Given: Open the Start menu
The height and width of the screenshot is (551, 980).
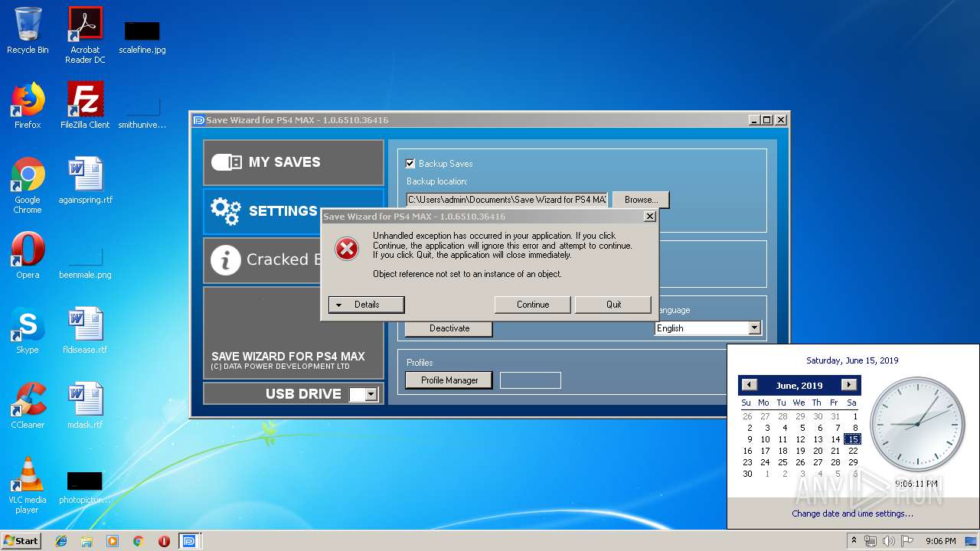Looking at the screenshot, I should coord(21,541).
